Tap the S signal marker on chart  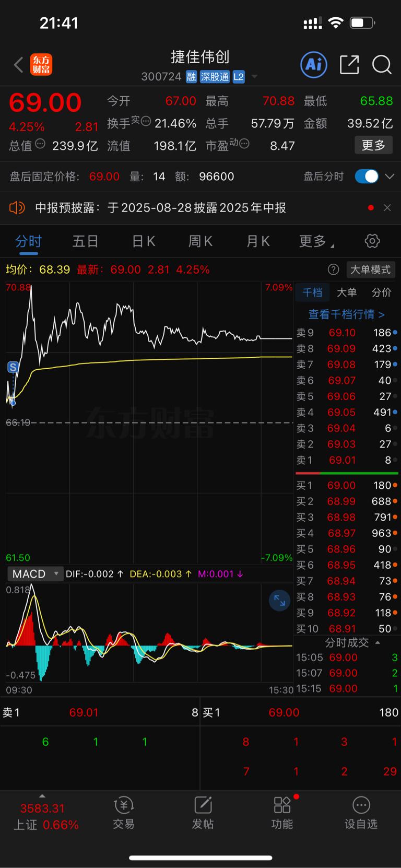(x=13, y=367)
